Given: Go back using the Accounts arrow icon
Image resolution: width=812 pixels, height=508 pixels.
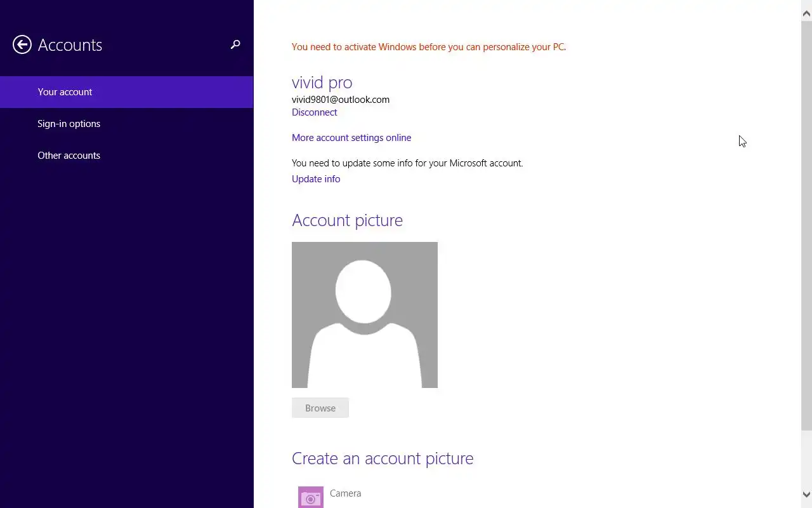Looking at the screenshot, I should tap(22, 44).
